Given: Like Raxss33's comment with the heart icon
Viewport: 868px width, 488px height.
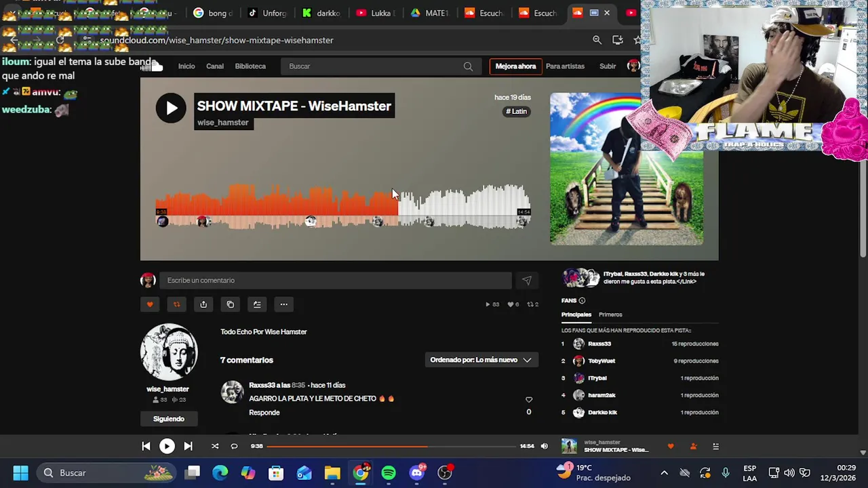Looking at the screenshot, I should coord(529,399).
